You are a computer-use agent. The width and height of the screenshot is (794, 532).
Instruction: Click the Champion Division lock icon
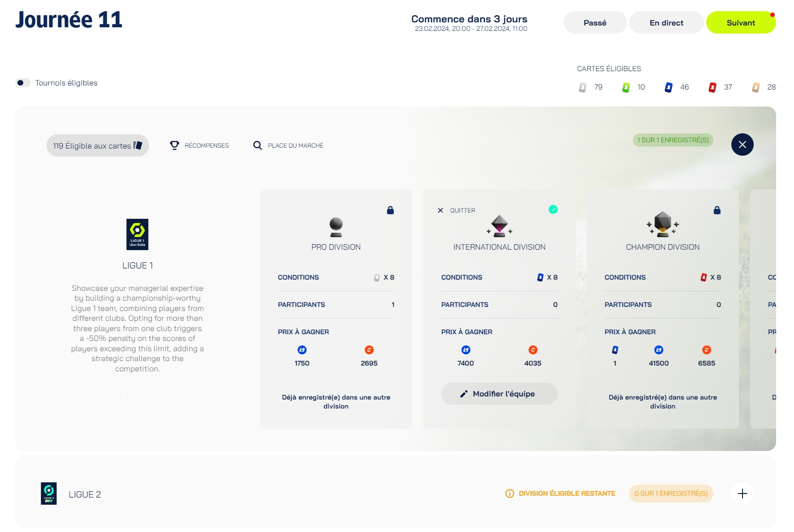tap(717, 210)
